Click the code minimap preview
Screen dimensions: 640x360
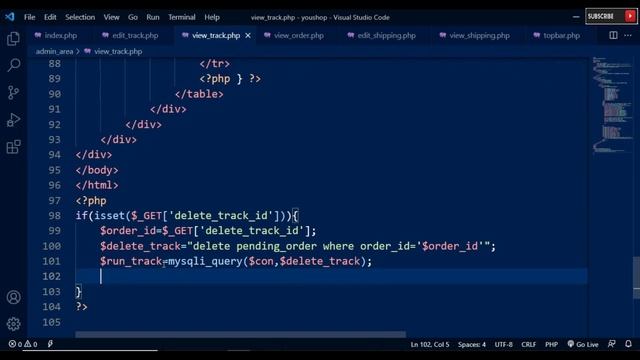(611, 105)
